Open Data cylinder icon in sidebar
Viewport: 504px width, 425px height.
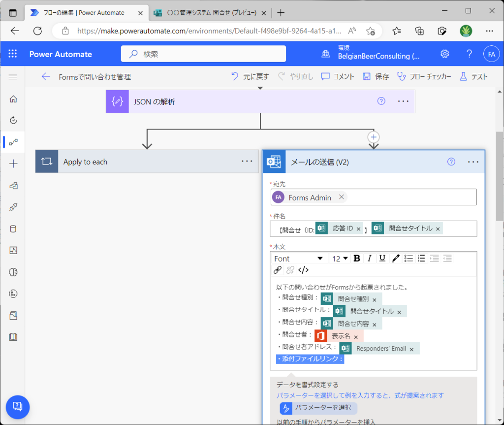pos(13,229)
